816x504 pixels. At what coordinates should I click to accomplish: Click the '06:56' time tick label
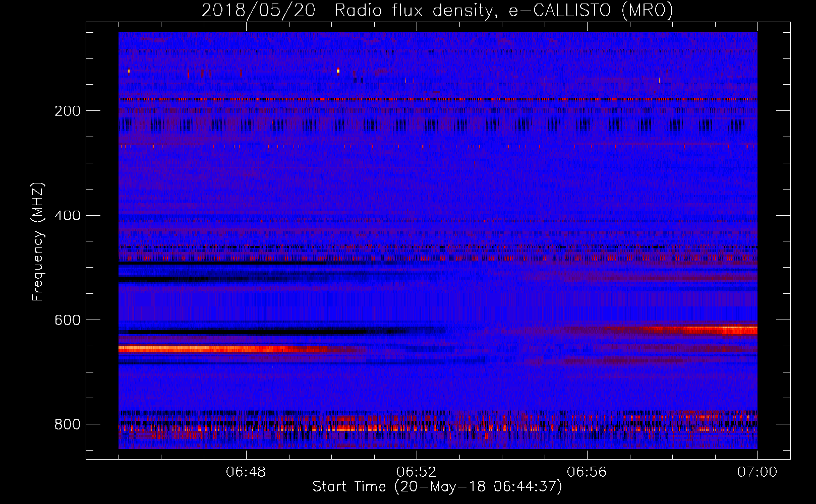pos(587,472)
